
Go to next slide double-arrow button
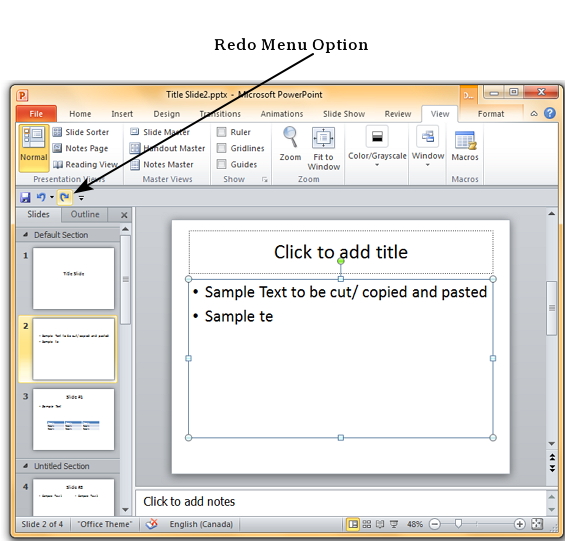click(x=552, y=468)
